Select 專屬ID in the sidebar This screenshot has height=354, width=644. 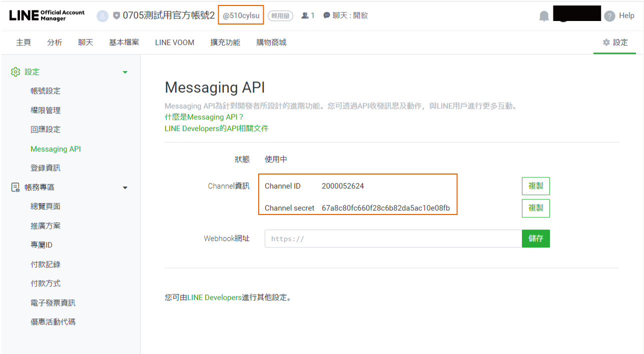[42, 245]
